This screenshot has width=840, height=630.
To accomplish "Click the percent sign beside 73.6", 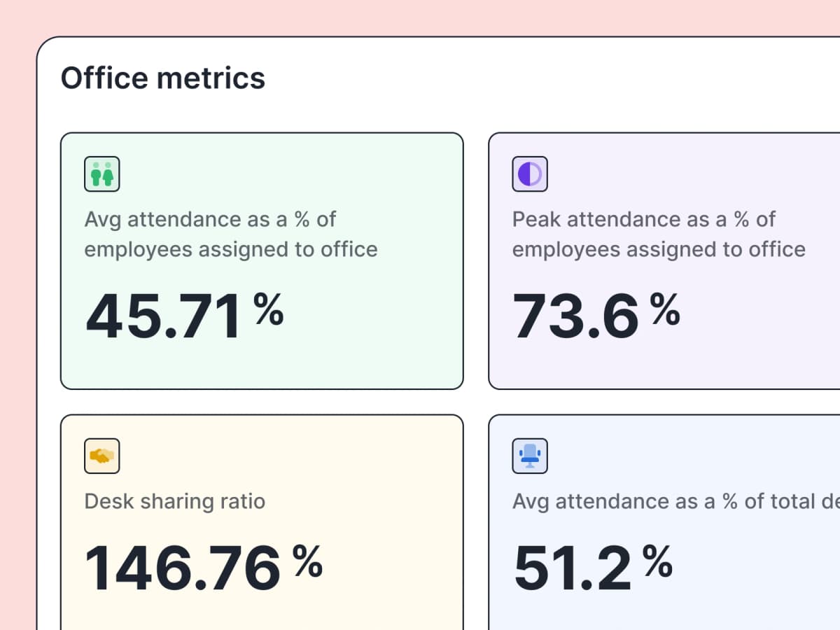I will pos(665,309).
